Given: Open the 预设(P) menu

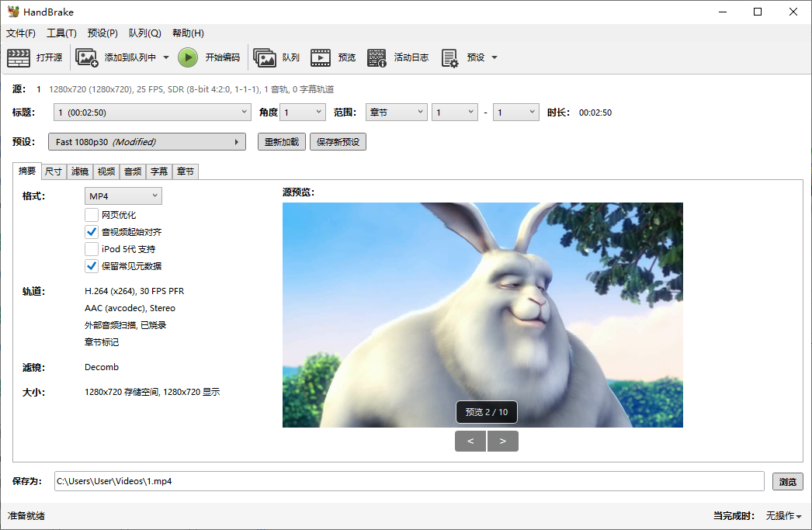Looking at the screenshot, I should (102, 33).
